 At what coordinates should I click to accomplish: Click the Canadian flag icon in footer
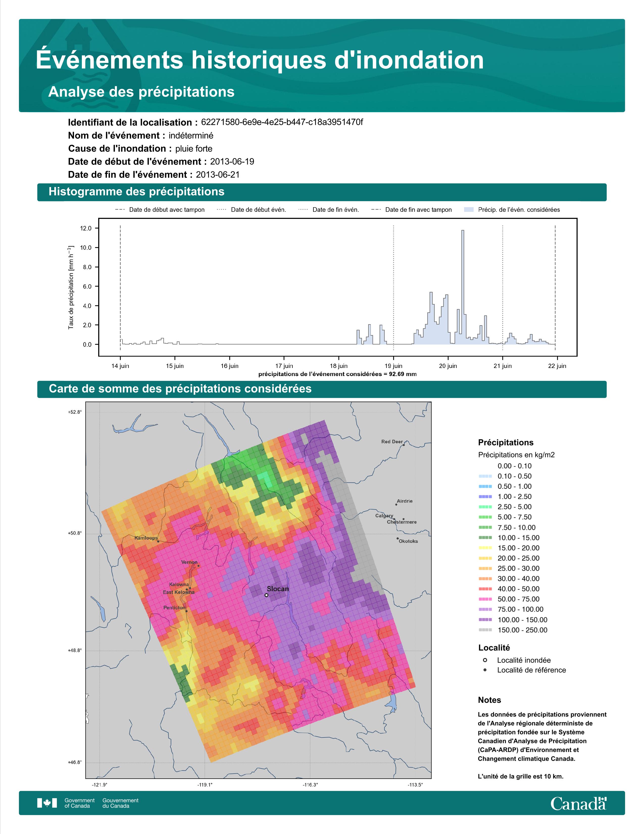[x=47, y=803]
